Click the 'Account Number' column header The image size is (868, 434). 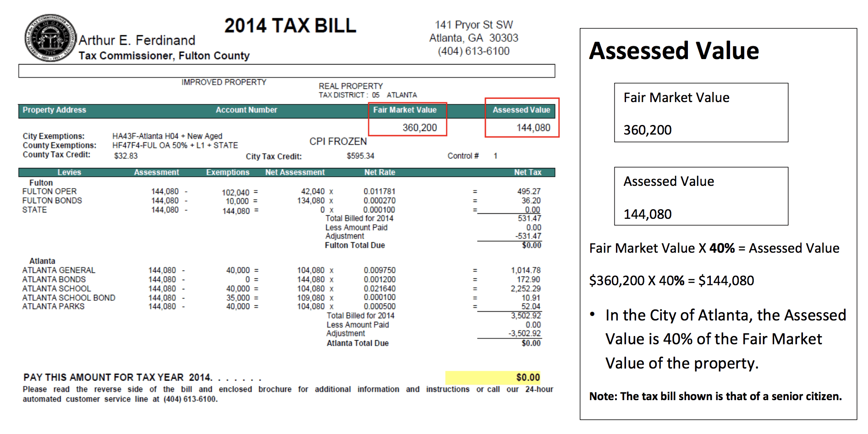click(247, 110)
